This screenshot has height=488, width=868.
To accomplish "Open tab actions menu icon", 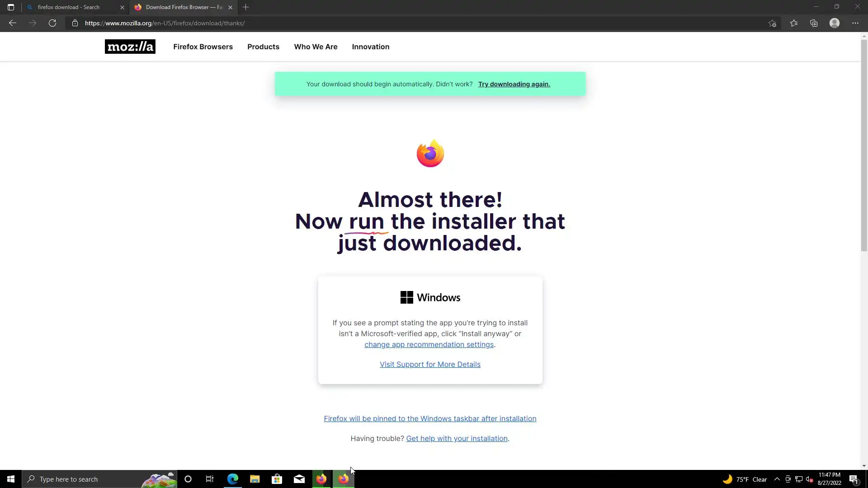I will 11,7.
